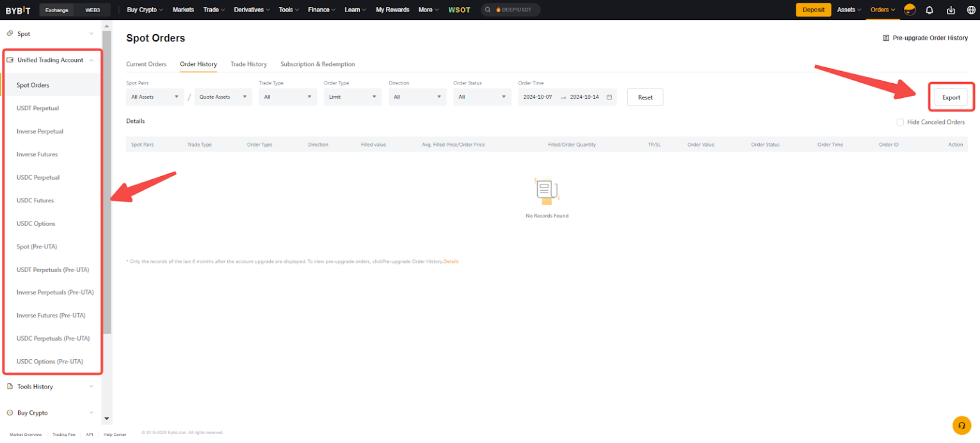Open the notifications bell icon
This screenshot has height=443, width=980.
tap(929, 10)
